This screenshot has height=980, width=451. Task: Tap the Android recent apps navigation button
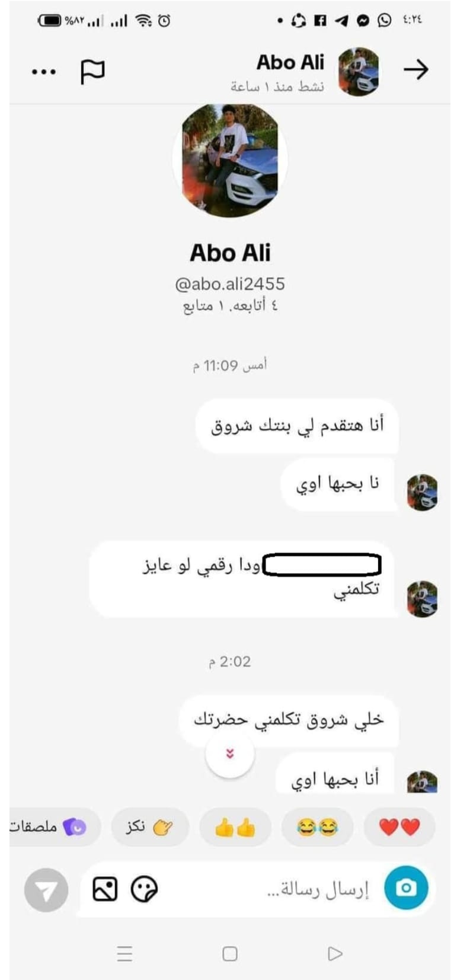coord(124,953)
